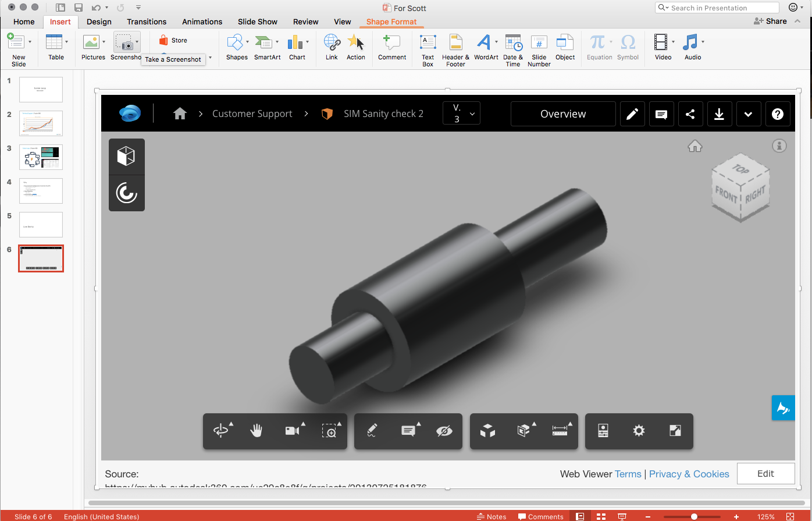Image resolution: width=812 pixels, height=521 pixels.
Task: Toggle visibility with the eye icon
Action: [x=444, y=431]
